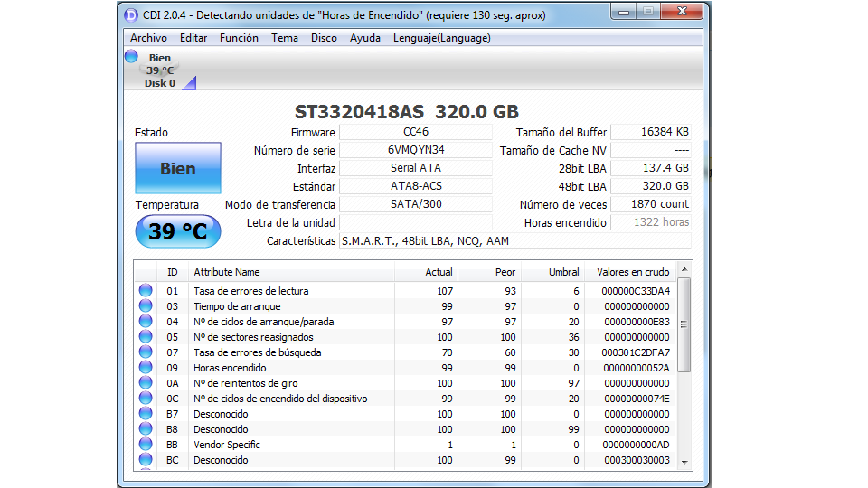Click status orb for attribute BC row
This screenshot has height=488, width=868.
146,459
